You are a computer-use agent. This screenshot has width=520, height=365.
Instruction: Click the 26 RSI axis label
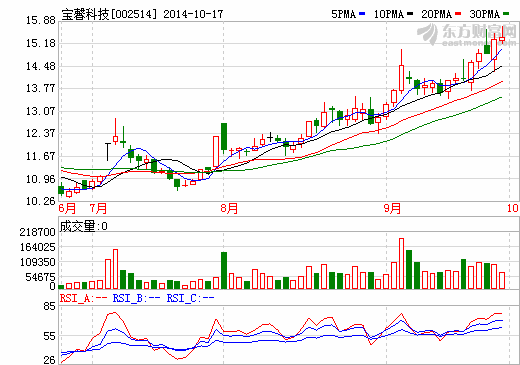pos(49,360)
